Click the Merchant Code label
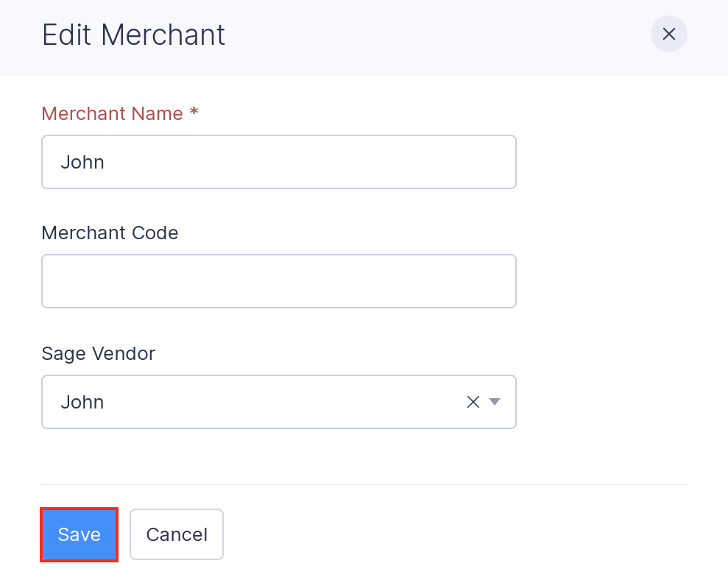Image resolution: width=728 pixels, height=580 pixels. pyautogui.click(x=110, y=233)
